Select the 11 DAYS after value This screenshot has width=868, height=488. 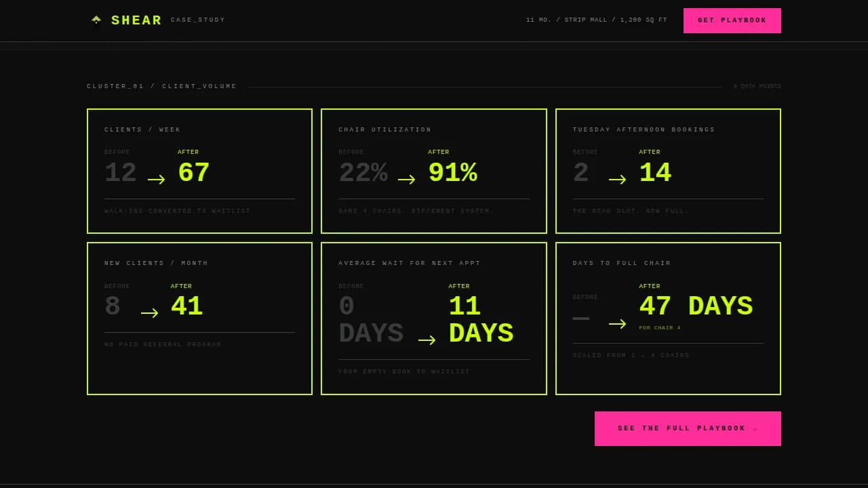pyautogui.click(x=481, y=320)
